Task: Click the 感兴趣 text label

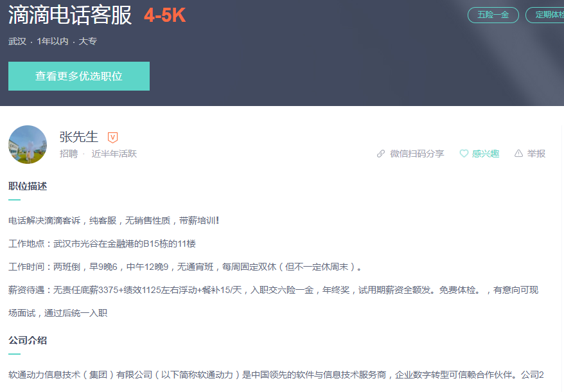Action: tap(486, 154)
